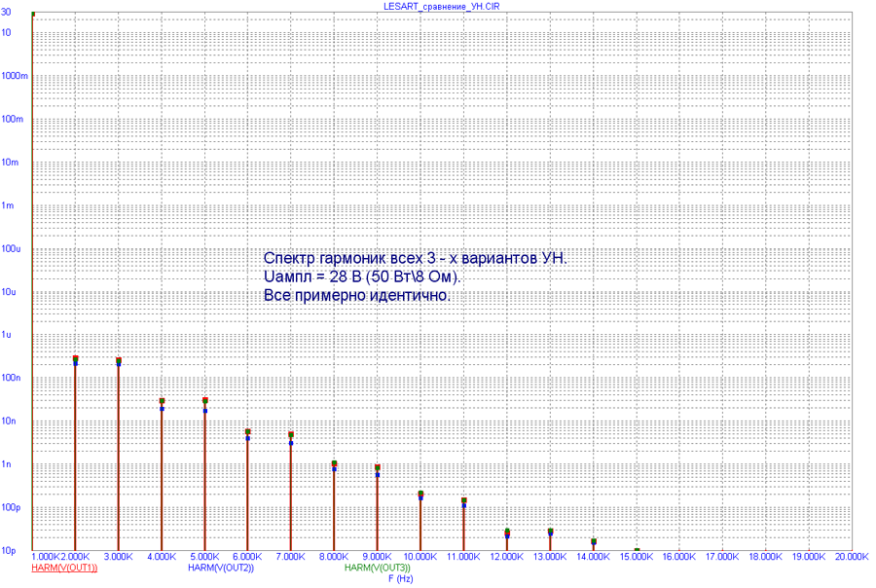
Task: Click the 1000m y-axis label
Action: point(15,76)
